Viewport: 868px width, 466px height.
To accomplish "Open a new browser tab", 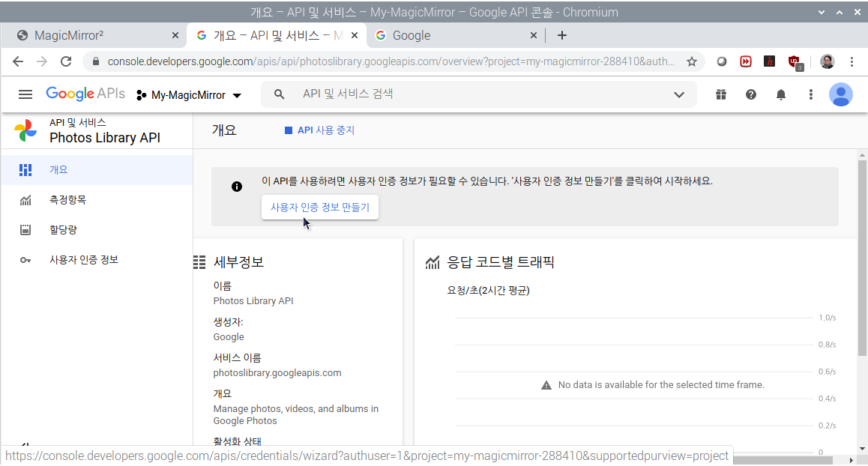I will 562,35.
